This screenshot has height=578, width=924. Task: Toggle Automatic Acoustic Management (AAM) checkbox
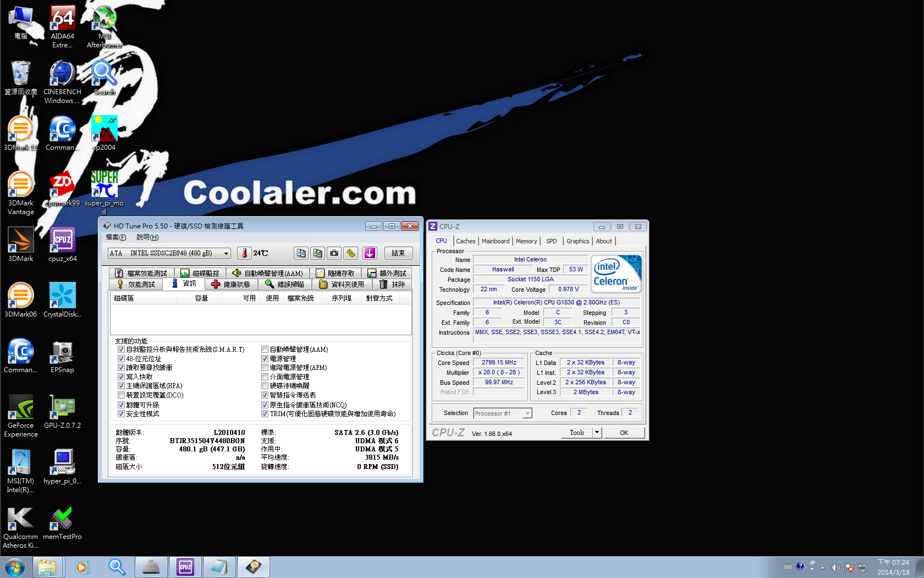pos(265,350)
